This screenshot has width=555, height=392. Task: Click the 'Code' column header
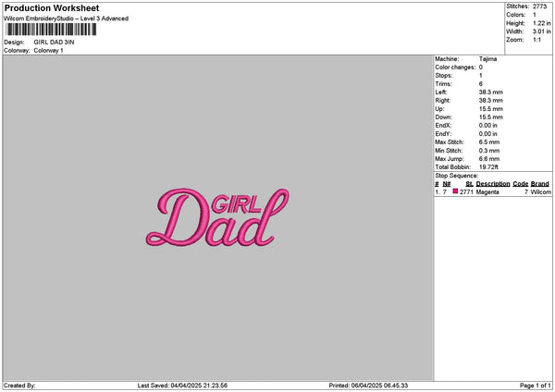(x=520, y=184)
